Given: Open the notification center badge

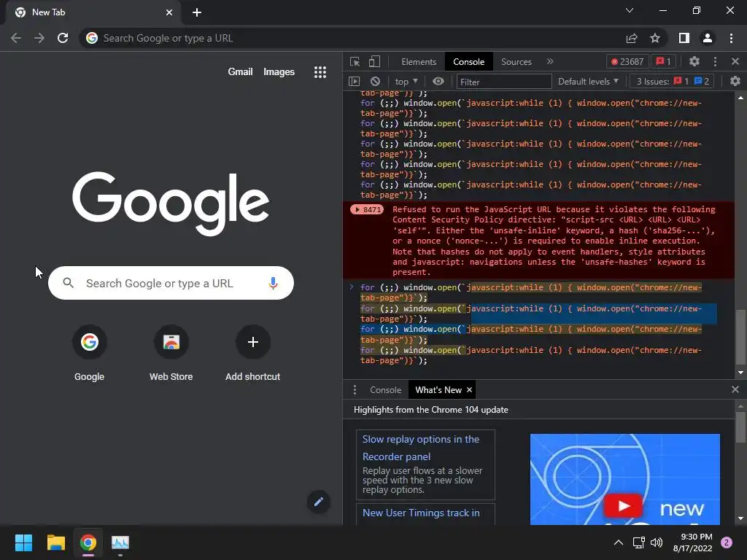Looking at the screenshot, I should [727, 542].
